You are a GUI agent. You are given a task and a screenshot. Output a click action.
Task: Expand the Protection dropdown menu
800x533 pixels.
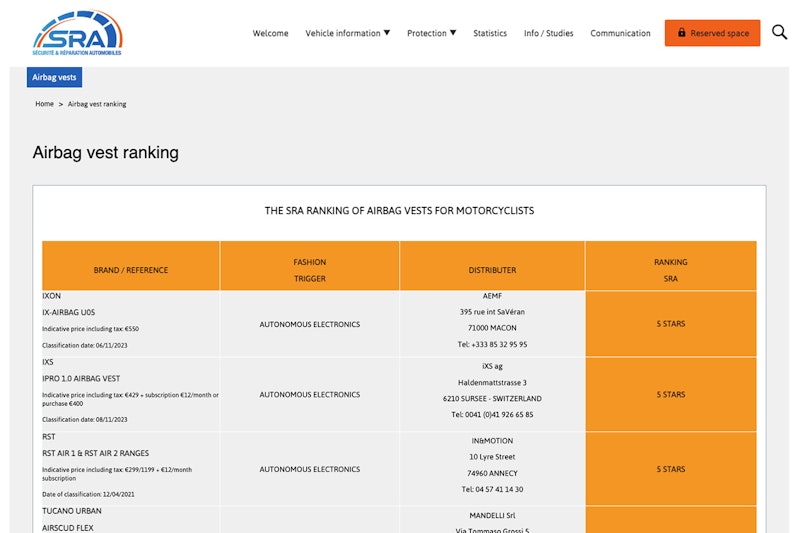(431, 33)
